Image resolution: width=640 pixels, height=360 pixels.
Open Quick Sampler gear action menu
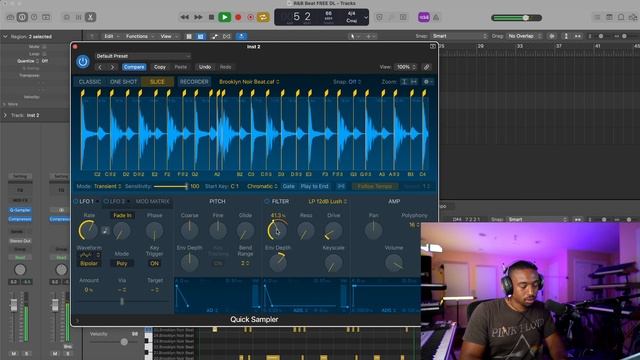click(427, 82)
